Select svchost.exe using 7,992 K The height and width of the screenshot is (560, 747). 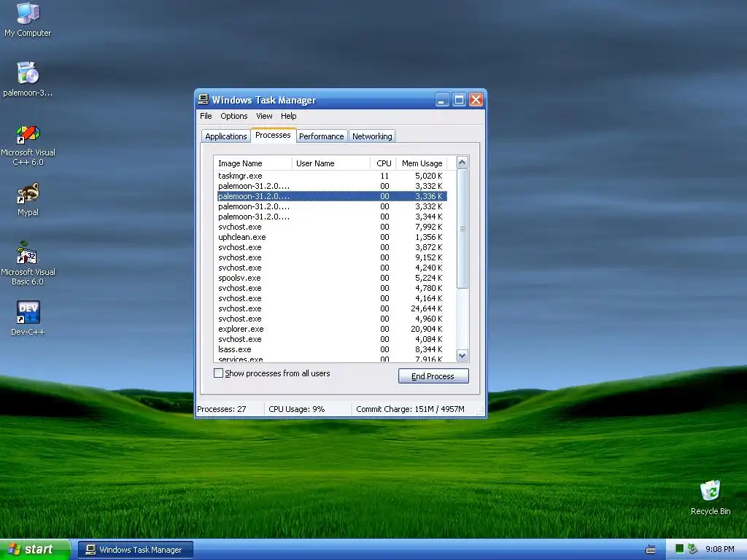pyautogui.click(x=332, y=227)
